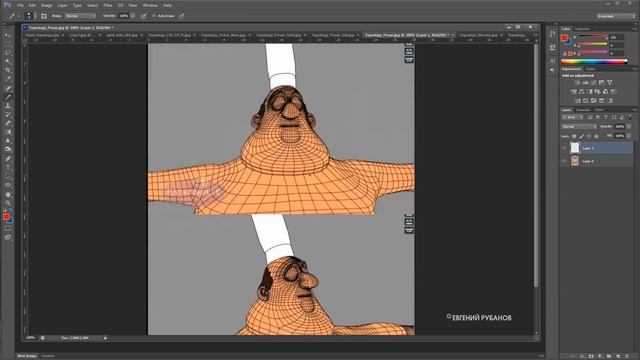Viewport: 640px width, 360px height.
Task: Switch to the Swatches tab
Action: click(582, 29)
